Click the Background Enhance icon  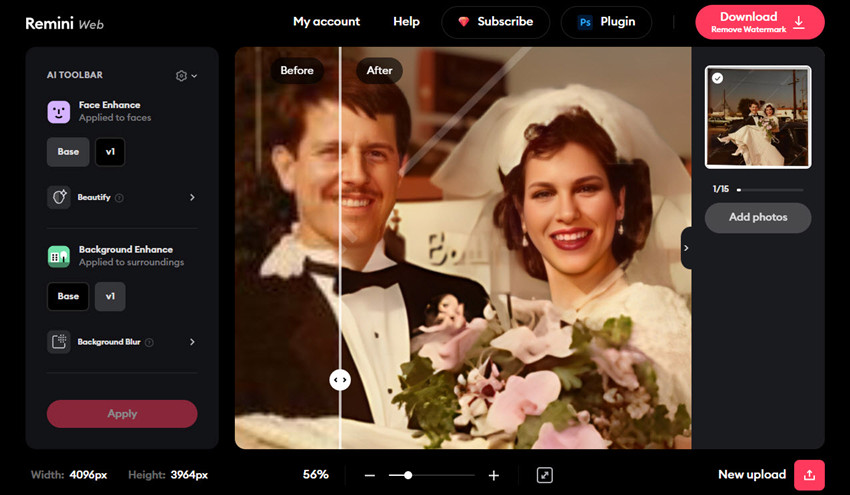pos(58,256)
